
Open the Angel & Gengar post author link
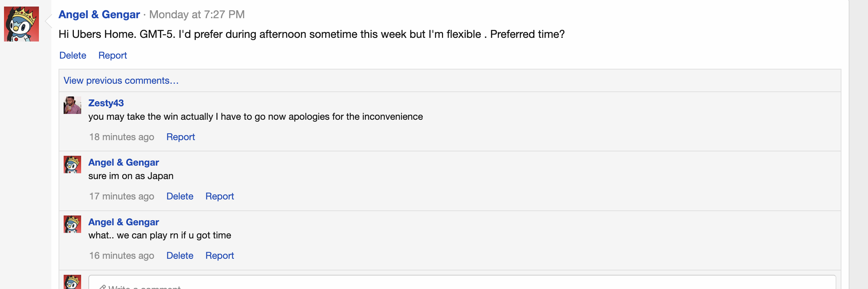pos(99,15)
